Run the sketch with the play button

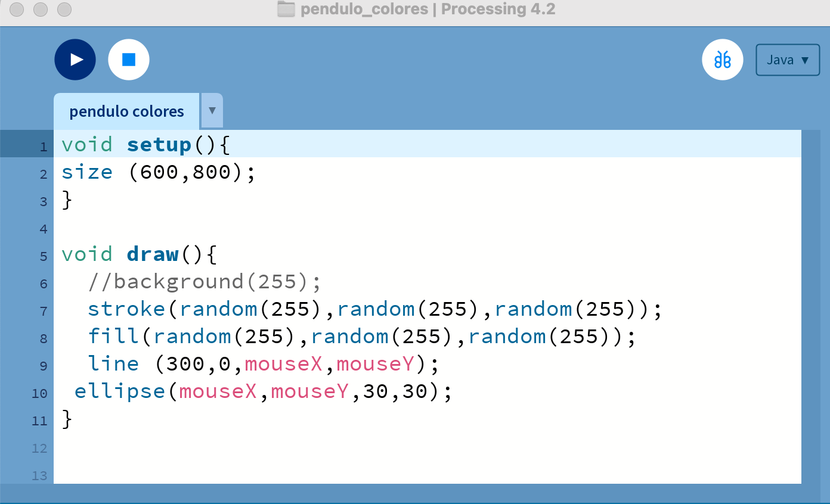[x=75, y=60]
